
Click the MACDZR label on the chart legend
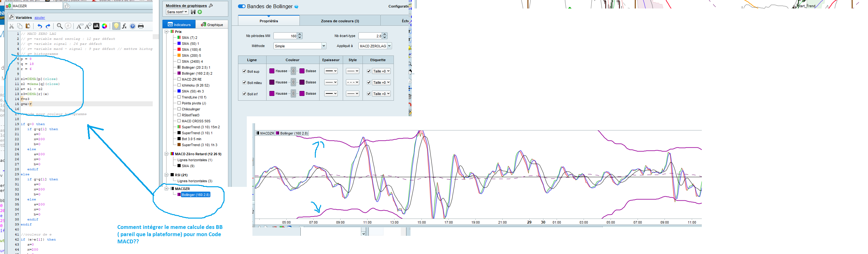click(x=265, y=133)
